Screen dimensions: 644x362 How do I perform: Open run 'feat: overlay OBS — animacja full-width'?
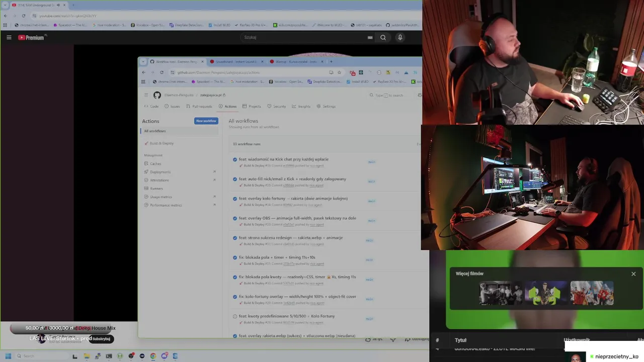point(297,218)
